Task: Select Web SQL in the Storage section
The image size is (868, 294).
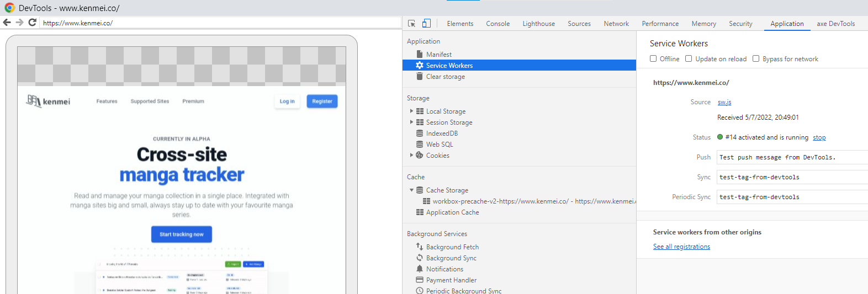Action: pos(440,144)
